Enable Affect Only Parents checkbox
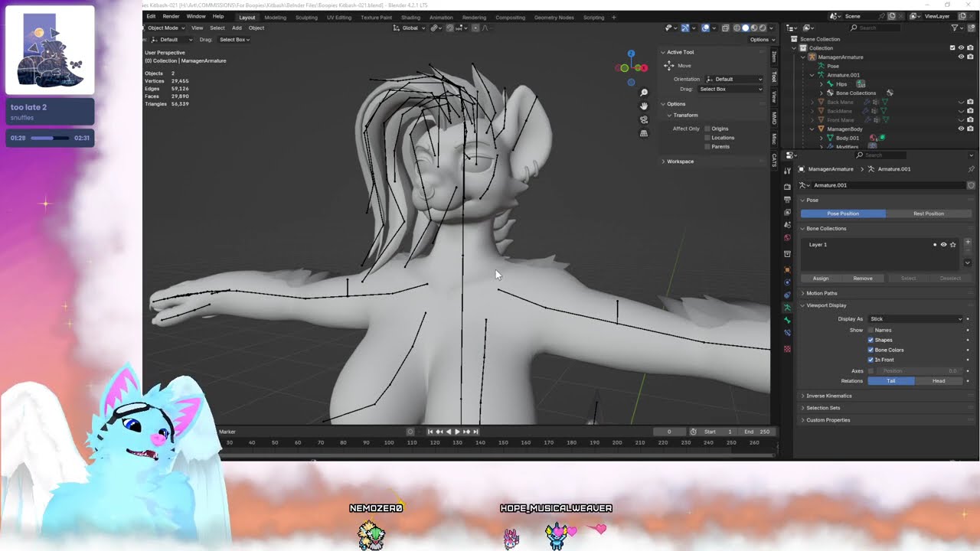 click(707, 146)
